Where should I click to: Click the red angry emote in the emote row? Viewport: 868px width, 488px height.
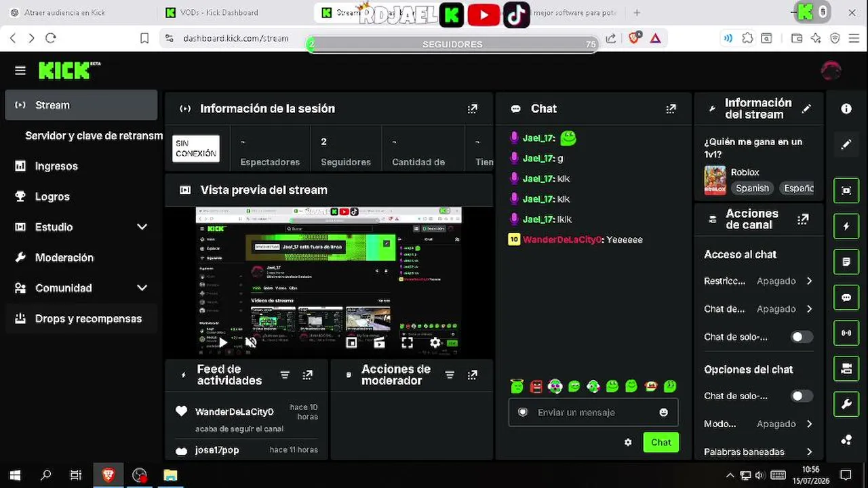coord(536,386)
